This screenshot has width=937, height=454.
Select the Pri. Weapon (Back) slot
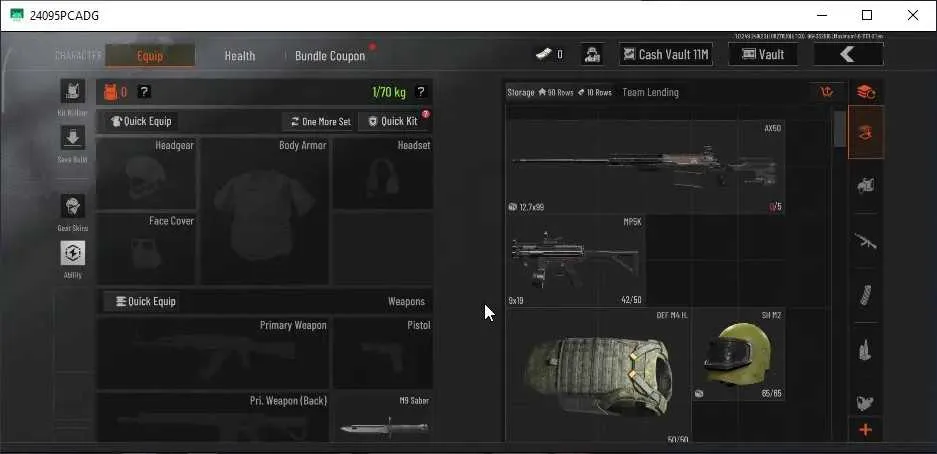pyautogui.click(x=213, y=417)
